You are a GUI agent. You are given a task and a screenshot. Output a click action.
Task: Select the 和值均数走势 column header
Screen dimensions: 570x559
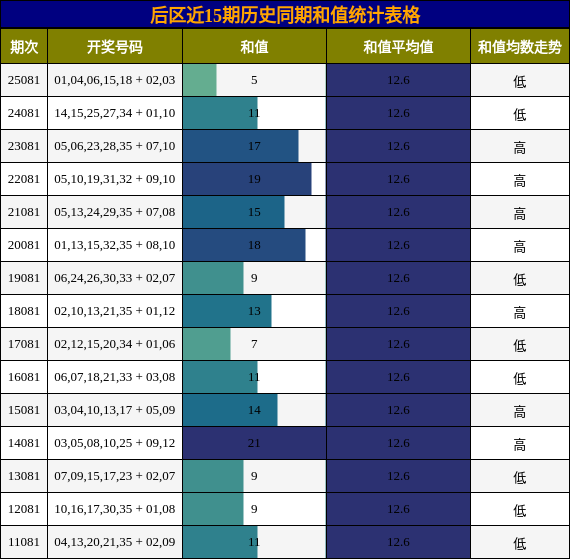pos(519,47)
